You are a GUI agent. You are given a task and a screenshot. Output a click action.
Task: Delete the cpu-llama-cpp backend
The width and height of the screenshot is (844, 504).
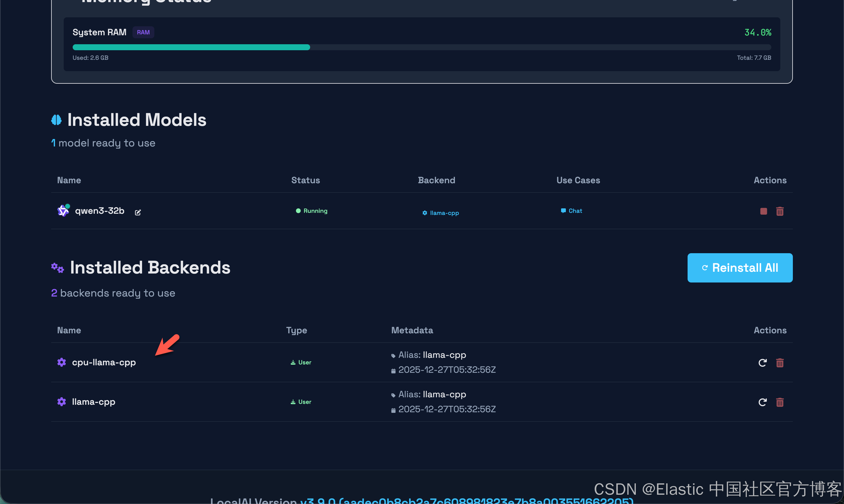point(780,363)
